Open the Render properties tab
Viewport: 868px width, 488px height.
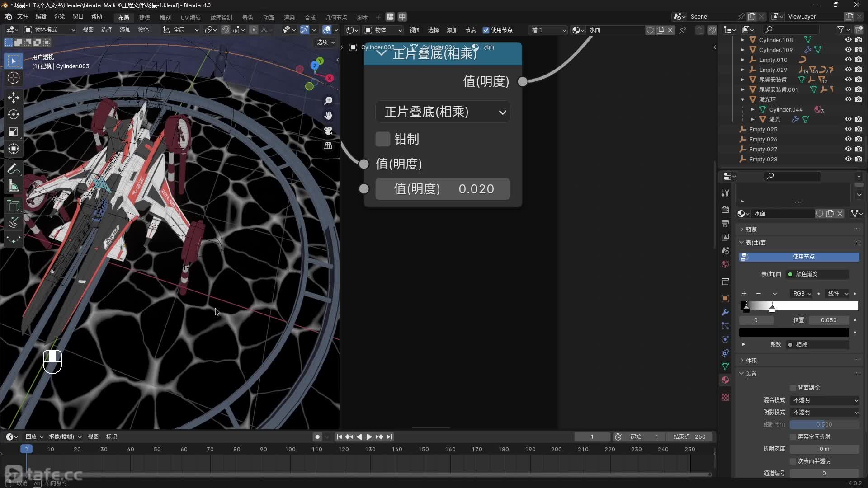725,210
